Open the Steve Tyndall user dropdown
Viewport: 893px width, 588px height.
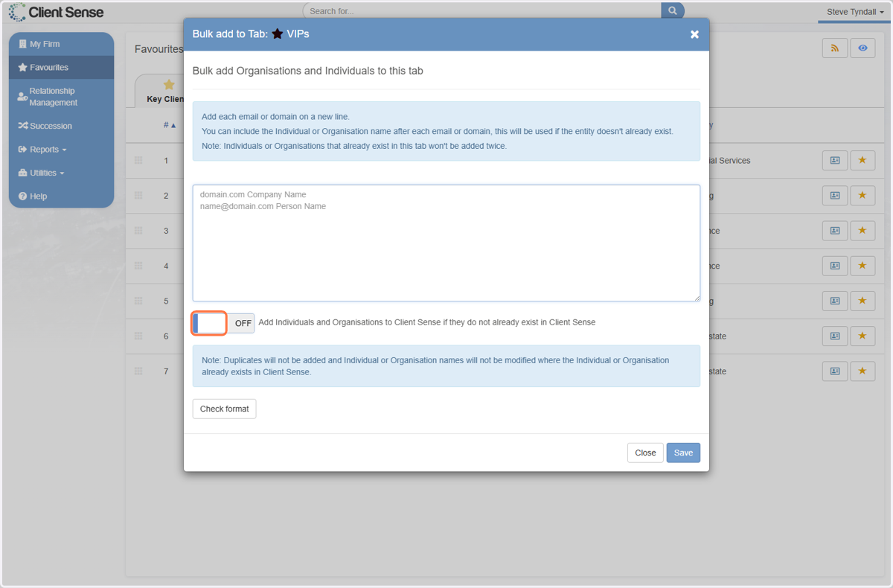855,12
